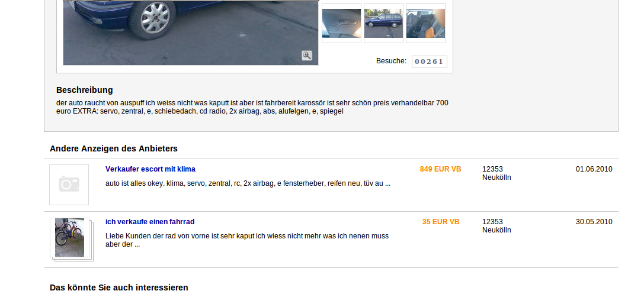Screen dimensions: 644x294
Task: Open the placeholder camera icon of escort listing
Action: coord(69,185)
